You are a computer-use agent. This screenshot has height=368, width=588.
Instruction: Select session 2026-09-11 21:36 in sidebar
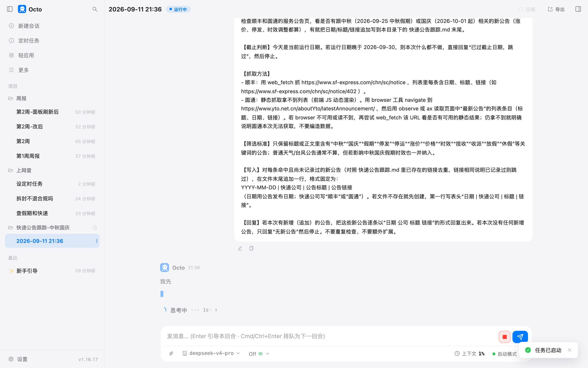coord(52,241)
